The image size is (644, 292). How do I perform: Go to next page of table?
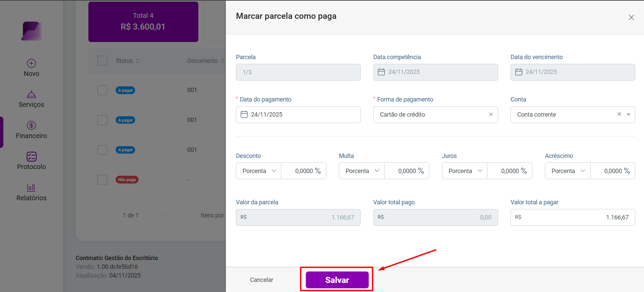point(154,215)
